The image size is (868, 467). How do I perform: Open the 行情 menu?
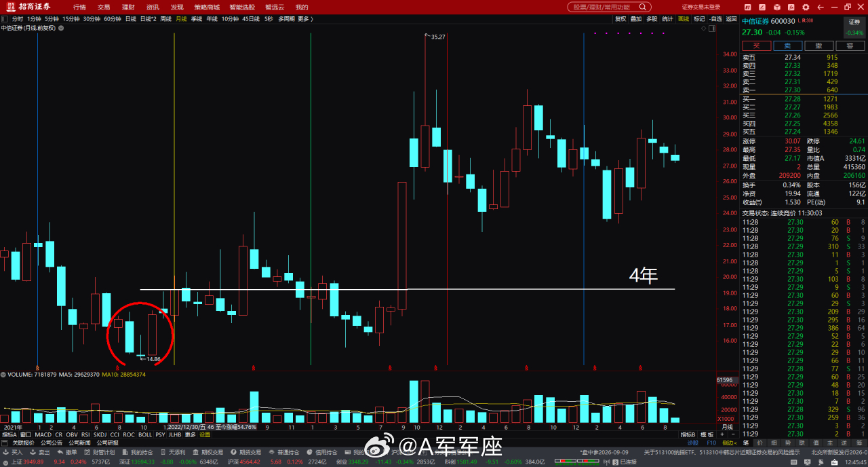(x=79, y=7)
